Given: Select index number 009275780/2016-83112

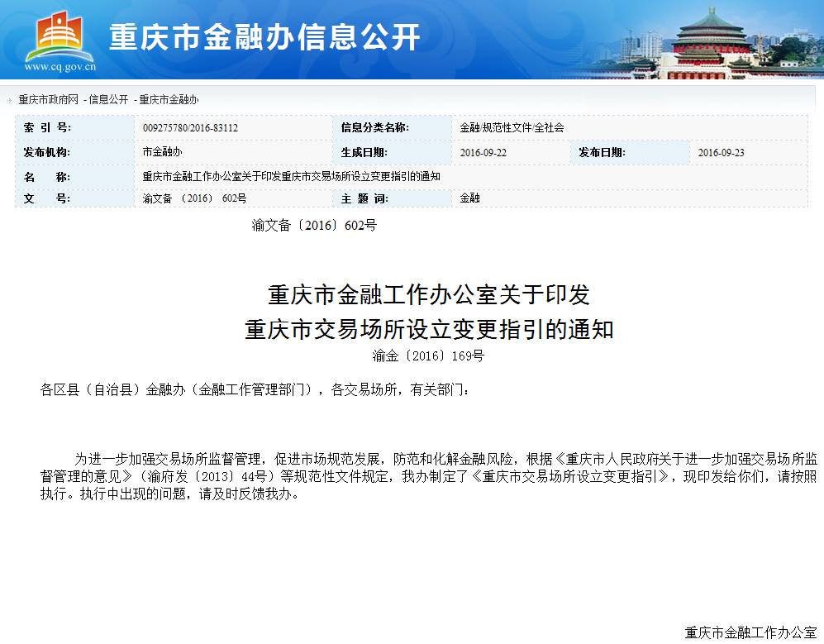Looking at the screenshot, I should coord(190,128).
